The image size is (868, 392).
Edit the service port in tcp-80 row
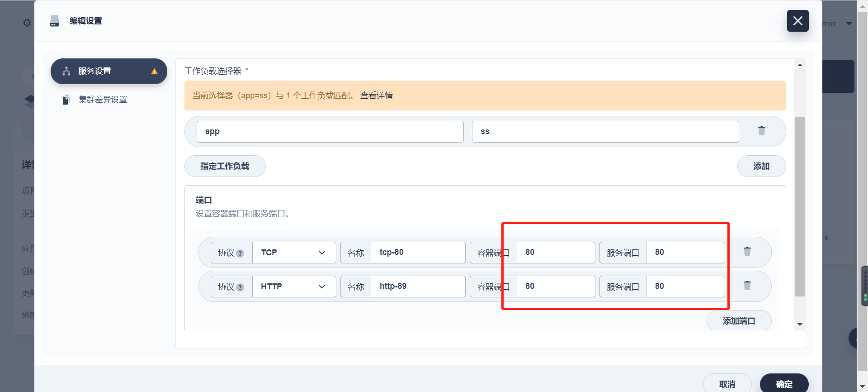coord(685,253)
